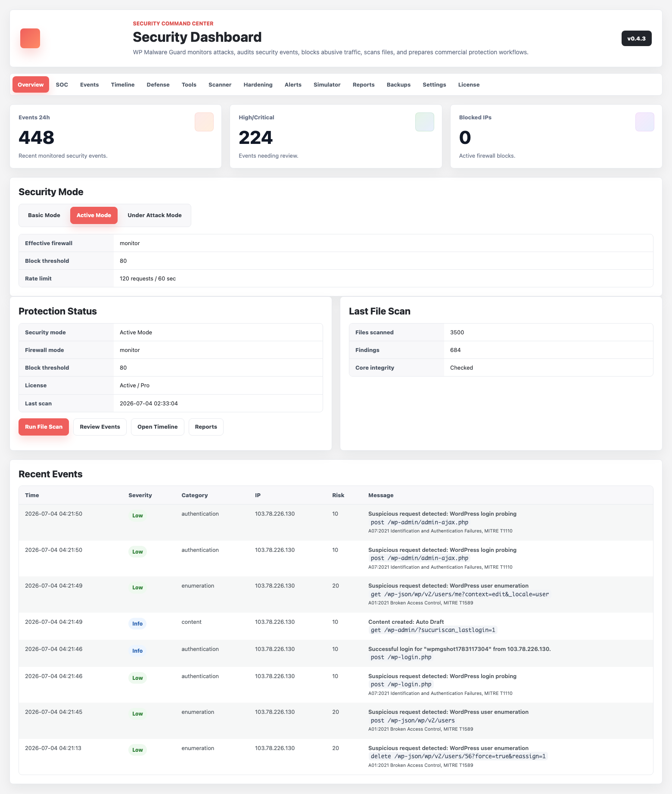672x794 pixels.
Task: Click Low badge on 04:21:45 event row
Action: tap(137, 714)
